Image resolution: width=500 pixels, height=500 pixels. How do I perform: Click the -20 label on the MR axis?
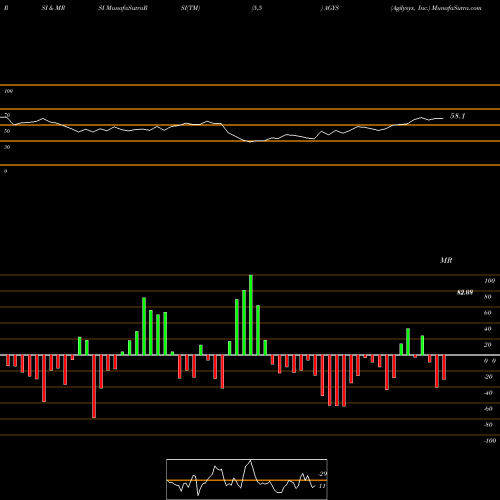click(x=488, y=377)
